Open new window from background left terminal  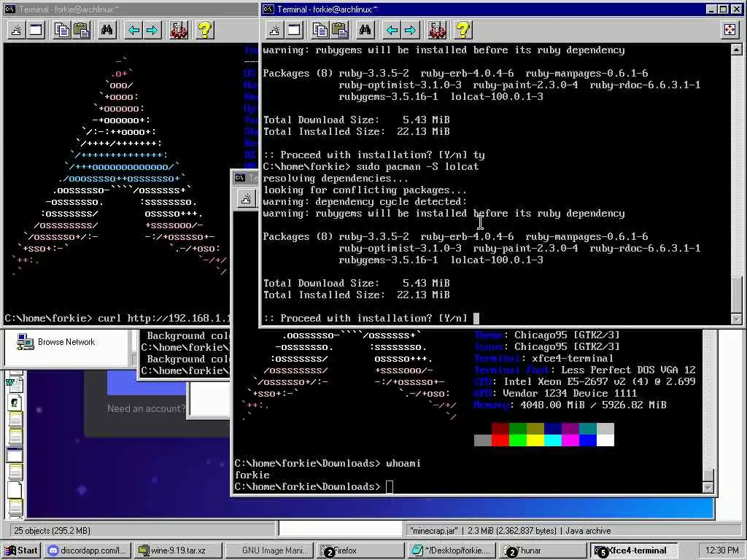pos(36,31)
